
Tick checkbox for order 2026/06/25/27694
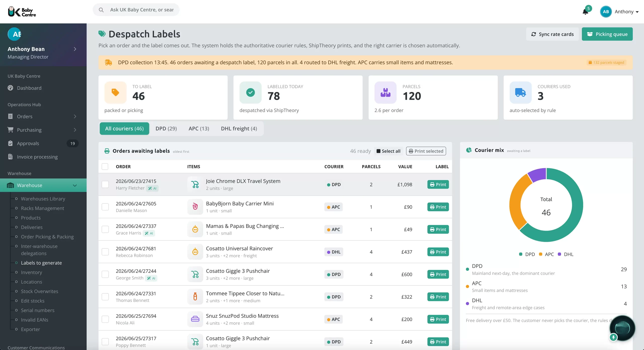[x=105, y=319]
